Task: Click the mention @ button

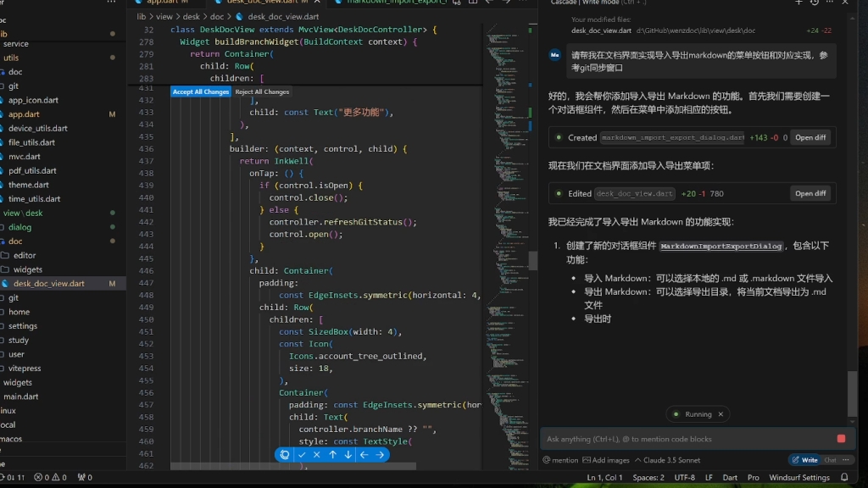Action: [x=560, y=460]
